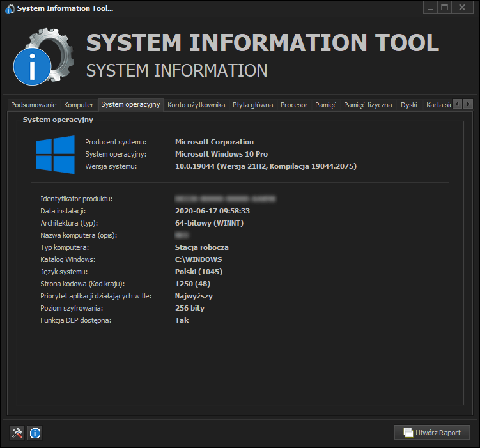Click the label Typ komputera:

pyautogui.click(x=65, y=247)
